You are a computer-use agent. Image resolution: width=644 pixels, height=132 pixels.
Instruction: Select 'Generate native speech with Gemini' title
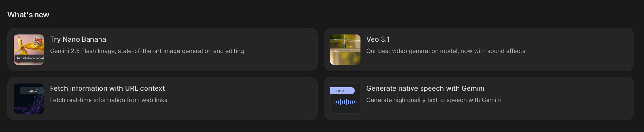[x=425, y=88]
